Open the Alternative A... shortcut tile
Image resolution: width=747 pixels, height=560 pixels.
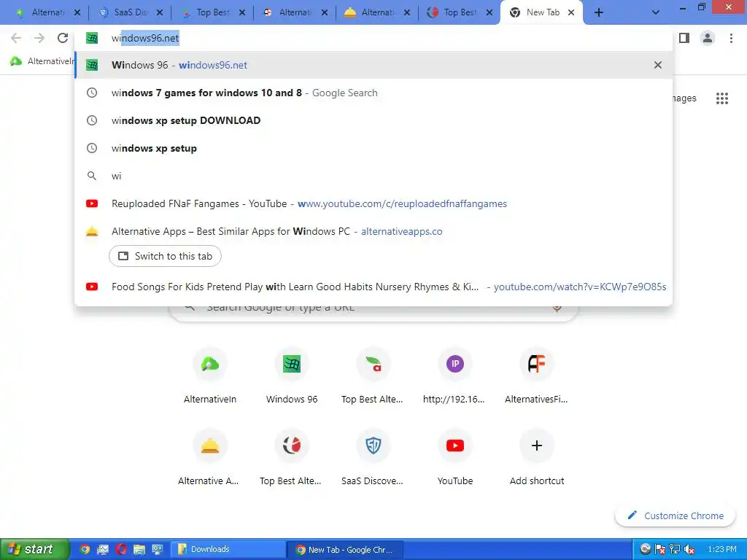210,458
